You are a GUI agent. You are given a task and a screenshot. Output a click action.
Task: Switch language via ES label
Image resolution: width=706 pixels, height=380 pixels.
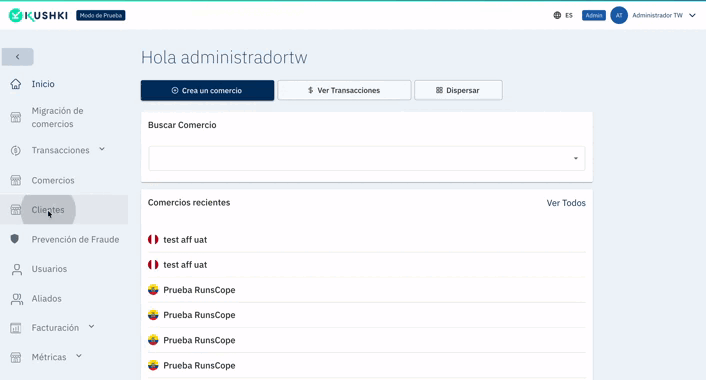point(569,15)
